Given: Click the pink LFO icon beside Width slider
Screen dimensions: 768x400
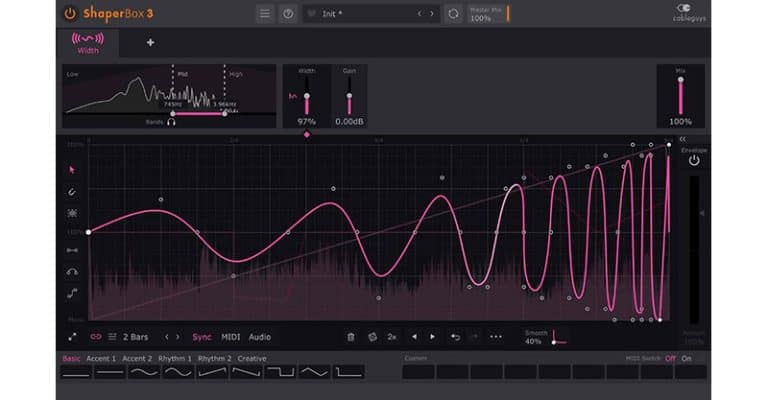Looking at the screenshot, I should [x=292, y=96].
